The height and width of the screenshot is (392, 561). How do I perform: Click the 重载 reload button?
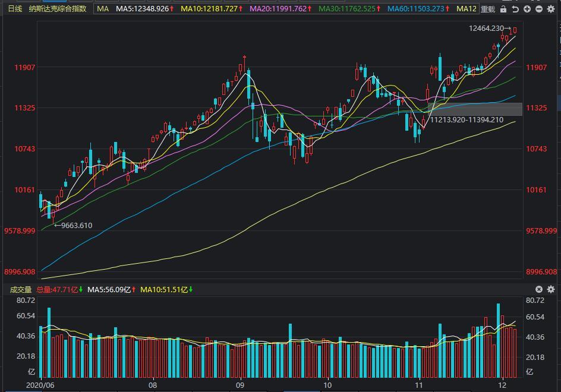488,9
